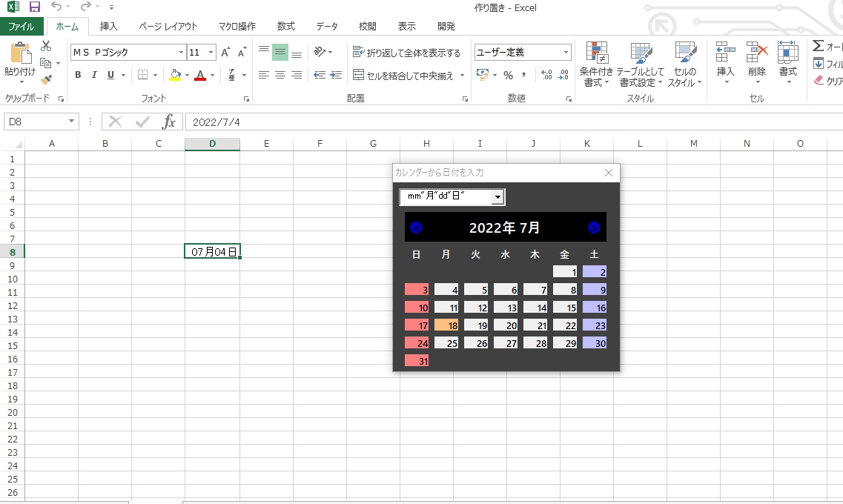Click the Name Box showing D8

(41, 122)
